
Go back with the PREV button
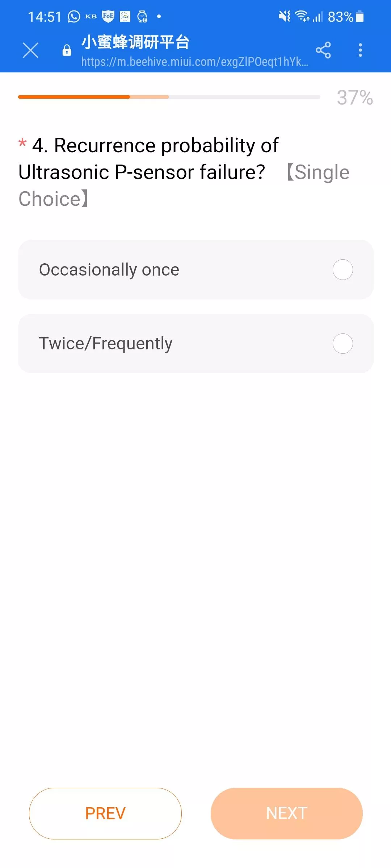point(105,813)
